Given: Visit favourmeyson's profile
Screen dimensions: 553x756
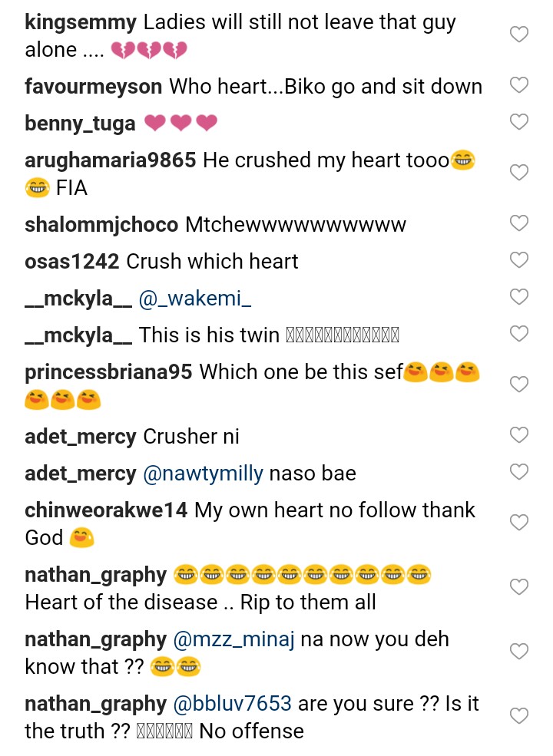Looking at the screenshot, I should pos(94,87).
